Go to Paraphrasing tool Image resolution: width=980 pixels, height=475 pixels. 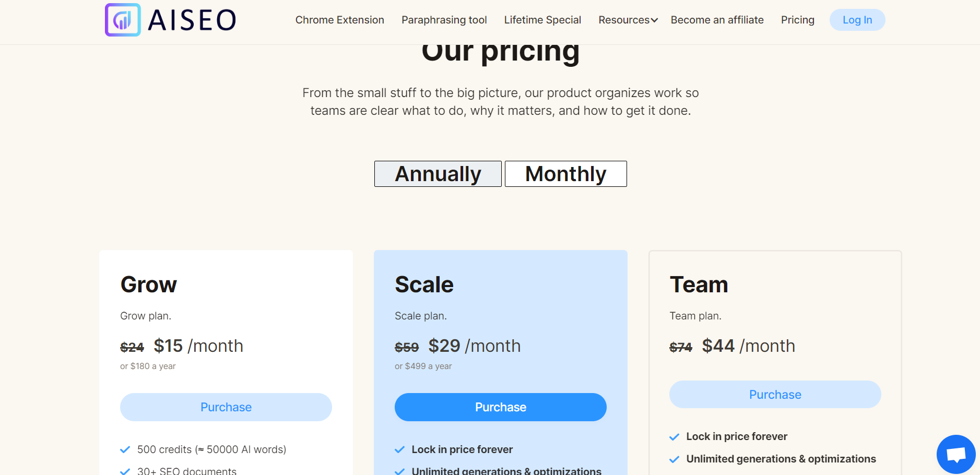444,20
